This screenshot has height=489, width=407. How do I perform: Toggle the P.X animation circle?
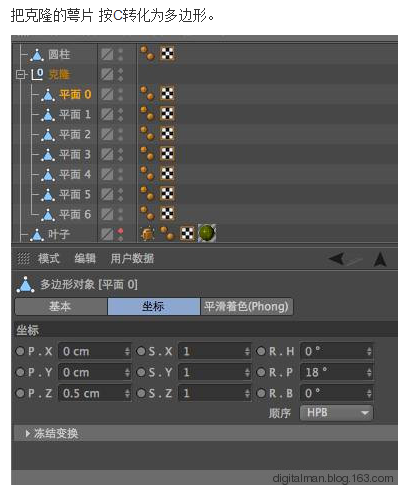[20, 351]
